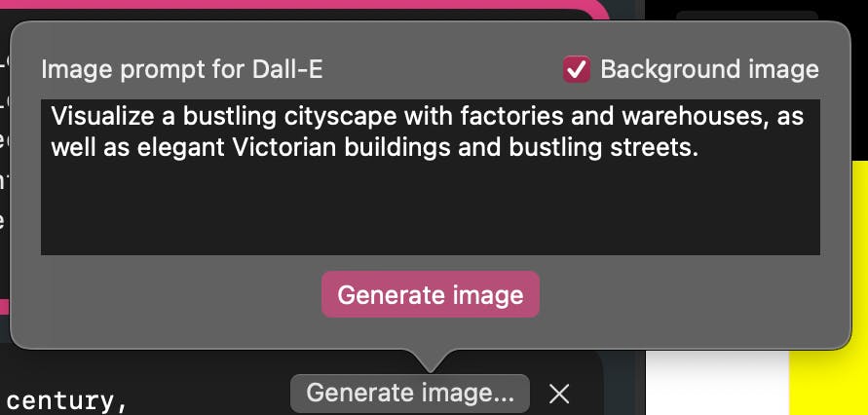Click the popover arrow above 'Generate image...'
The image size is (868, 415).
(x=431, y=360)
